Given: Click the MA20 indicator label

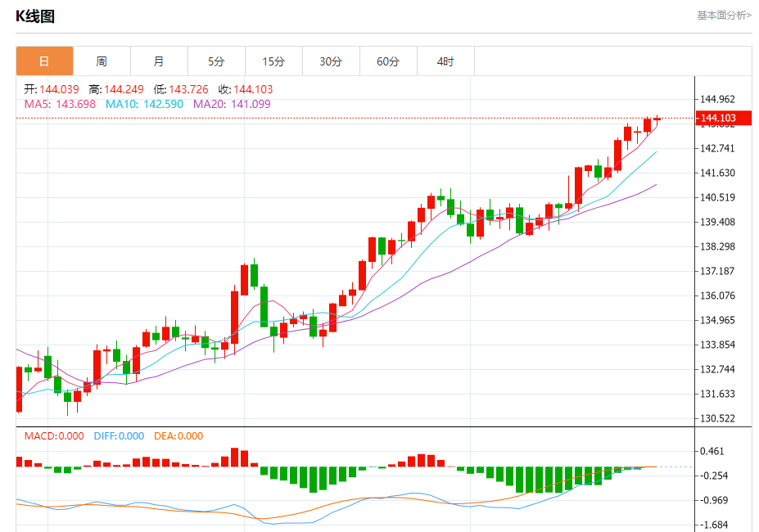Looking at the screenshot, I should pyautogui.click(x=231, y=104).
